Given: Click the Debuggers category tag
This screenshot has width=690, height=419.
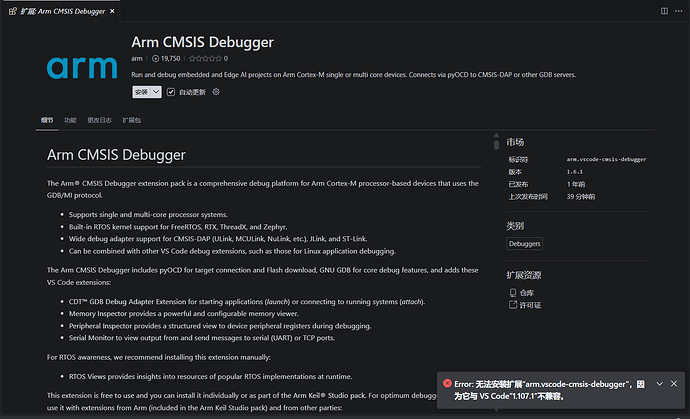Looking at the screenshot, I should [525, 243].
